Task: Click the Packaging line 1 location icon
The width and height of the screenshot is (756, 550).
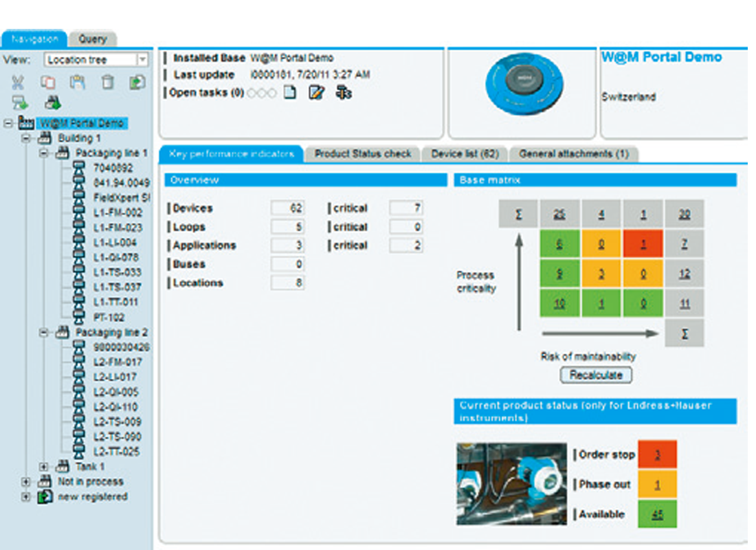Action: [62, 153]
